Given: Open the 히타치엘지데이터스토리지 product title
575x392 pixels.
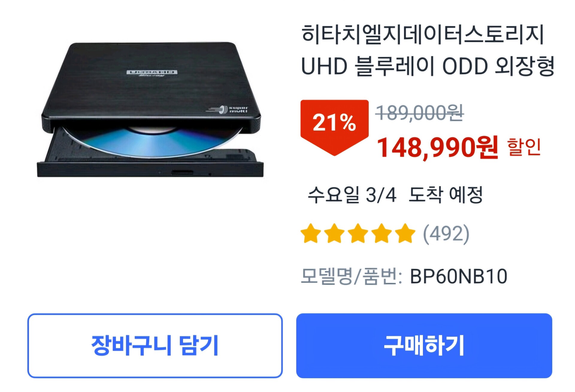Looking at the screenshot, I should tap(423, 34).
